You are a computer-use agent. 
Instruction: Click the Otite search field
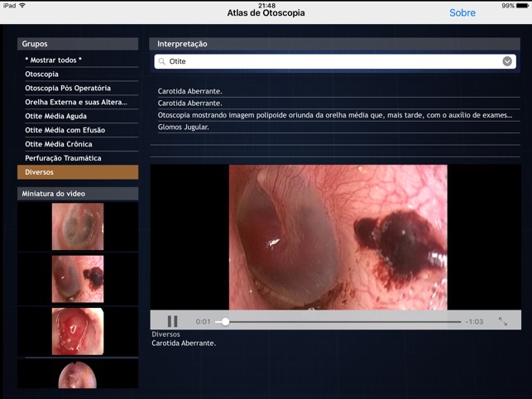(331, 61)
